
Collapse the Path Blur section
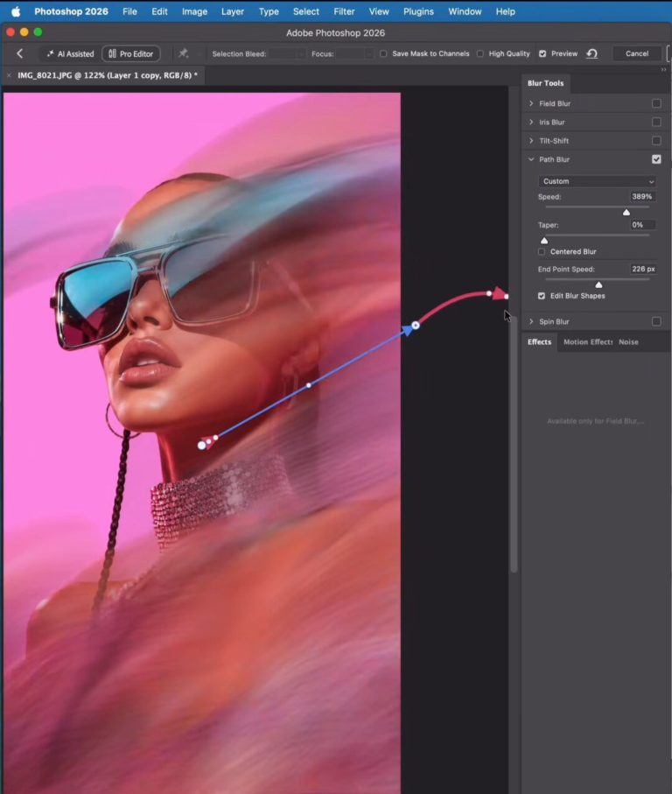(x=531, y=159)
